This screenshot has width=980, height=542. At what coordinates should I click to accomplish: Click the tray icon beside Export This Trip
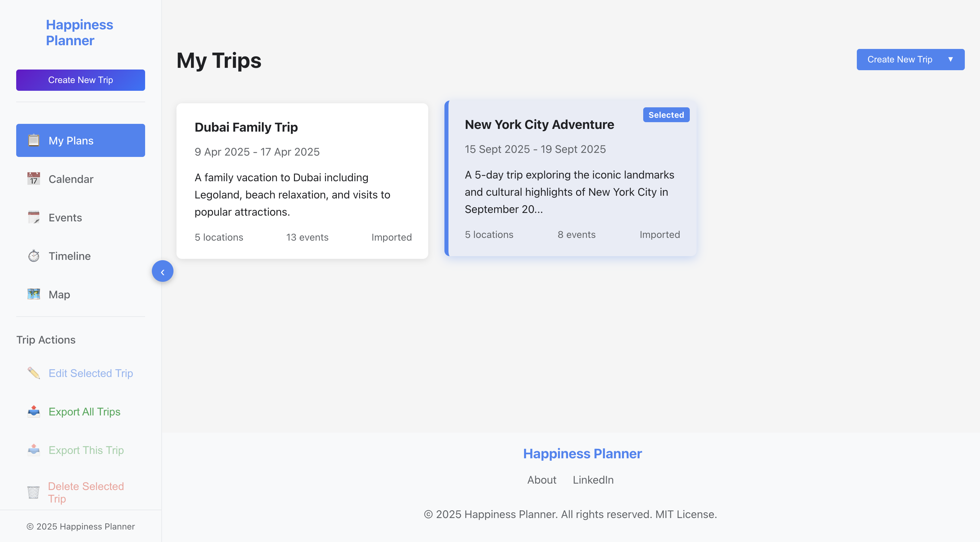click(33, 450)
